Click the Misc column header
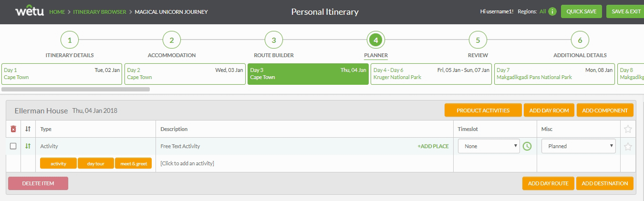644x201 pixels. (547, 129)
